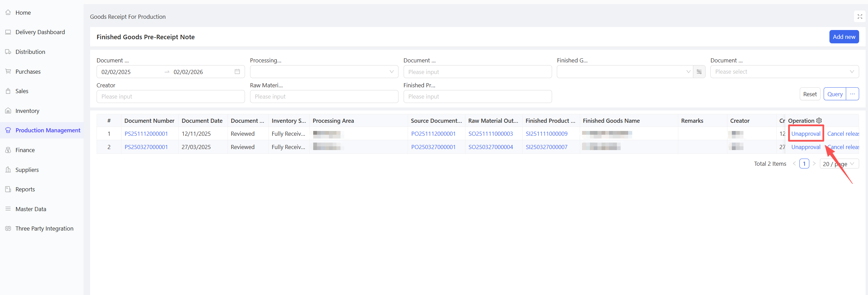Open Production Management menu

pyautogui.click(x=48, y=130)
